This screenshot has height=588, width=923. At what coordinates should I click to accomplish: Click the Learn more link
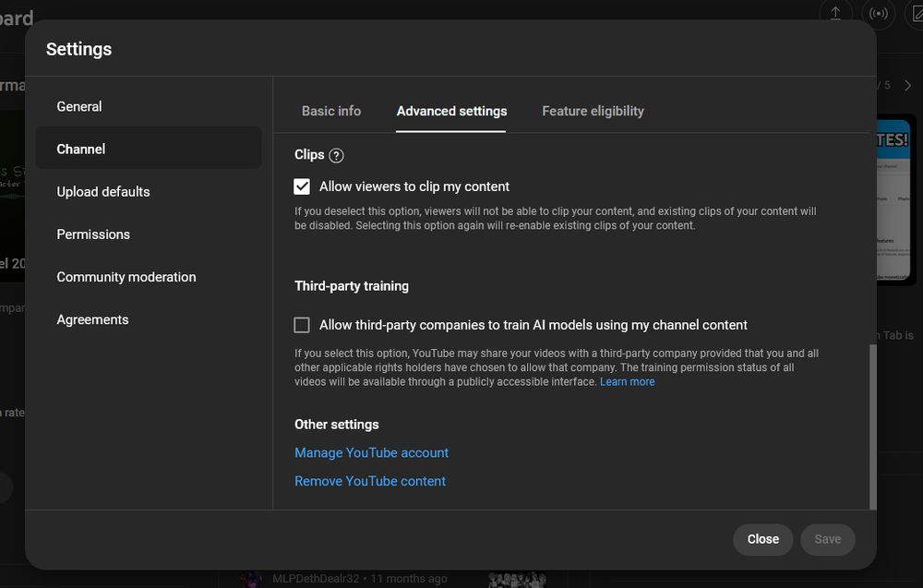coord(627,382)
